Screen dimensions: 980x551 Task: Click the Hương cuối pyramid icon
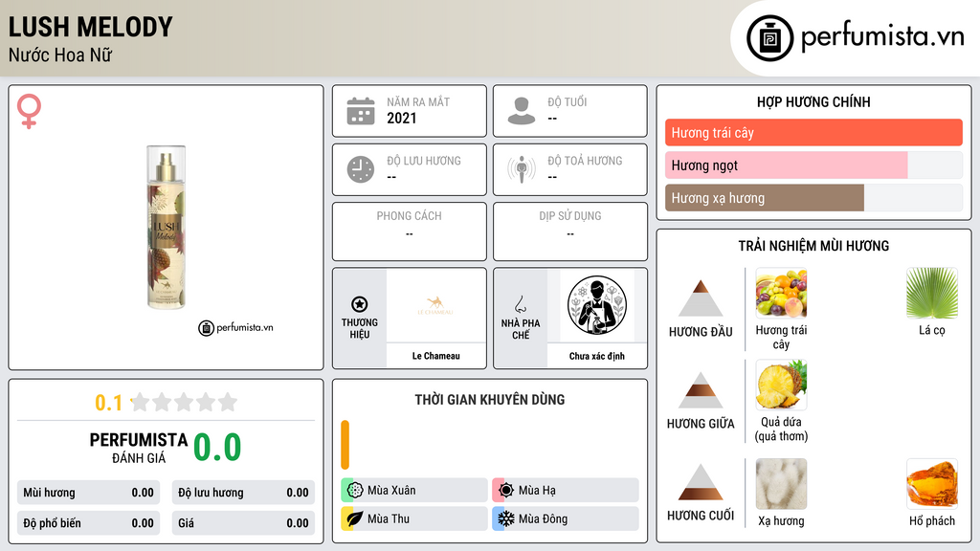[x=701, y=482]
